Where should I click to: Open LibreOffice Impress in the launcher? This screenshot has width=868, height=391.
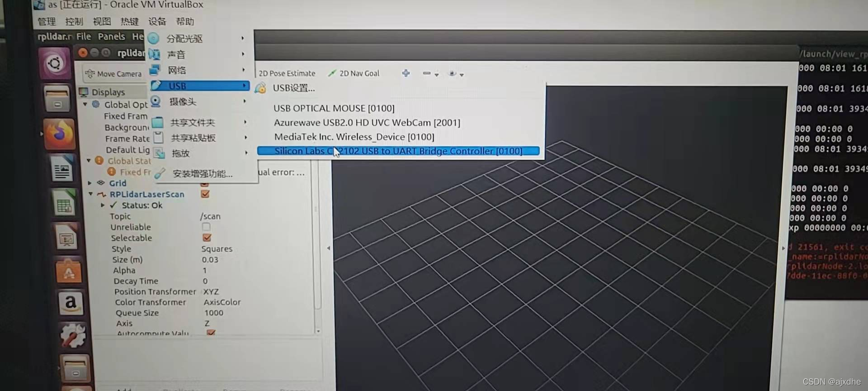[x=66, y=237]
